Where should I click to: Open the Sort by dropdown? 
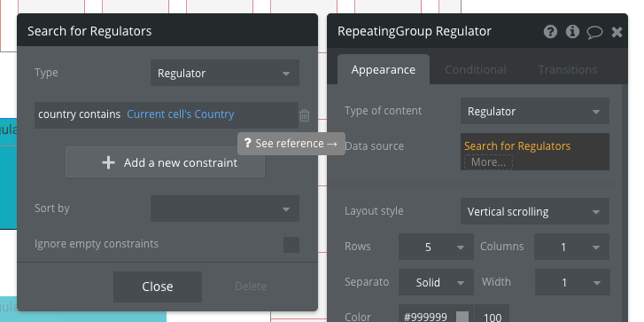click(225, 208)
